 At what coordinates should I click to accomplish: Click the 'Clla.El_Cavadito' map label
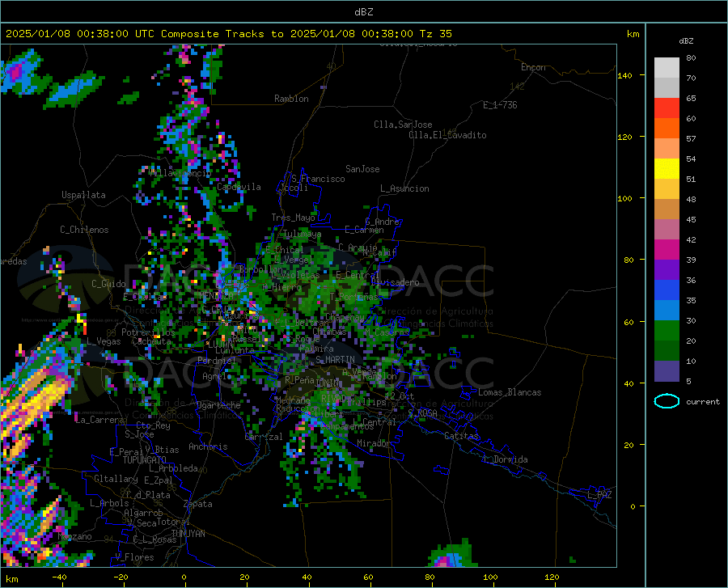point(447,135)
